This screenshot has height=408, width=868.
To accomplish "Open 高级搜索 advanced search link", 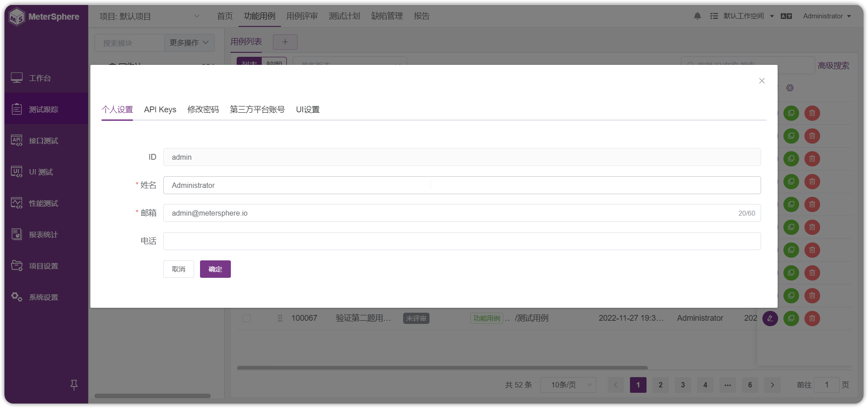I will point(834,66).
